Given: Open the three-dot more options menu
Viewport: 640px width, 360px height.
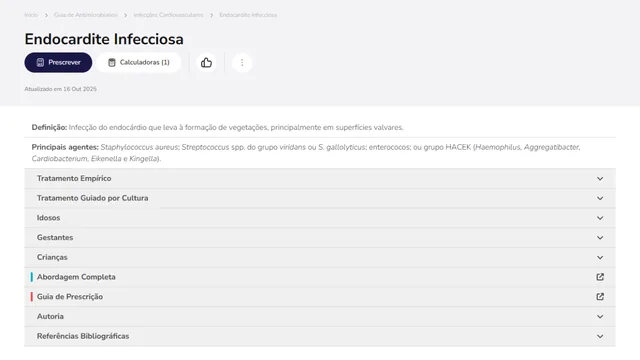Looking at the screenshot, I should coord(242,62).
